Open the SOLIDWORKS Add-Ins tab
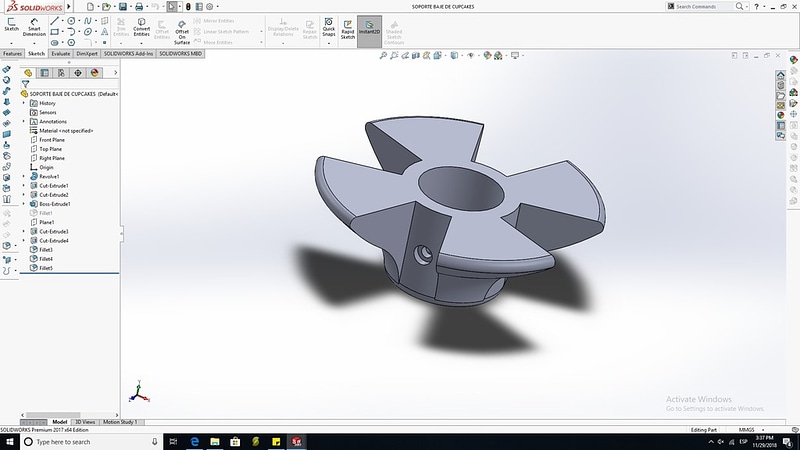800x450 pixels. (128, 54)
